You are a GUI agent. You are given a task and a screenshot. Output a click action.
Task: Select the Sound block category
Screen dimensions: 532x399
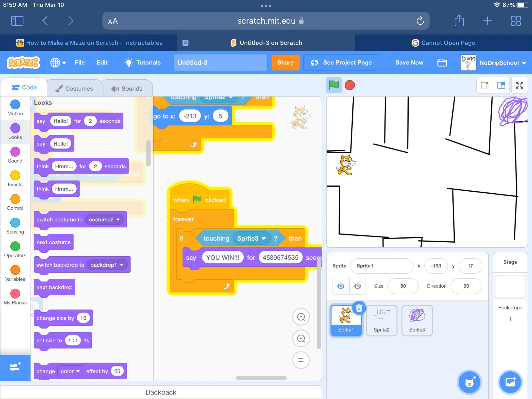[x=15, y=155]
